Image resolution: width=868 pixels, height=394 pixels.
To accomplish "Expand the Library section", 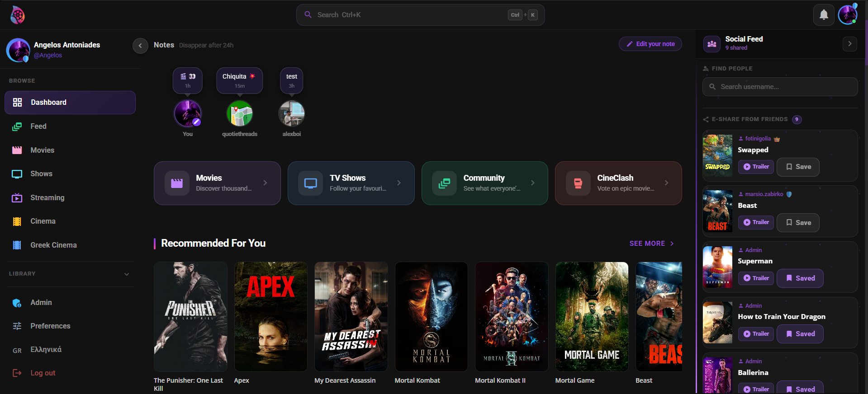I will coord(127,274).
